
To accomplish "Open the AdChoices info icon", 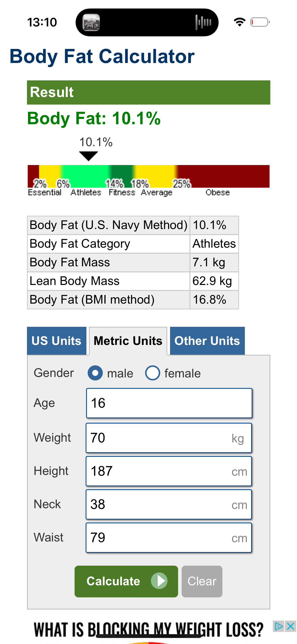I will pos(279,626).
